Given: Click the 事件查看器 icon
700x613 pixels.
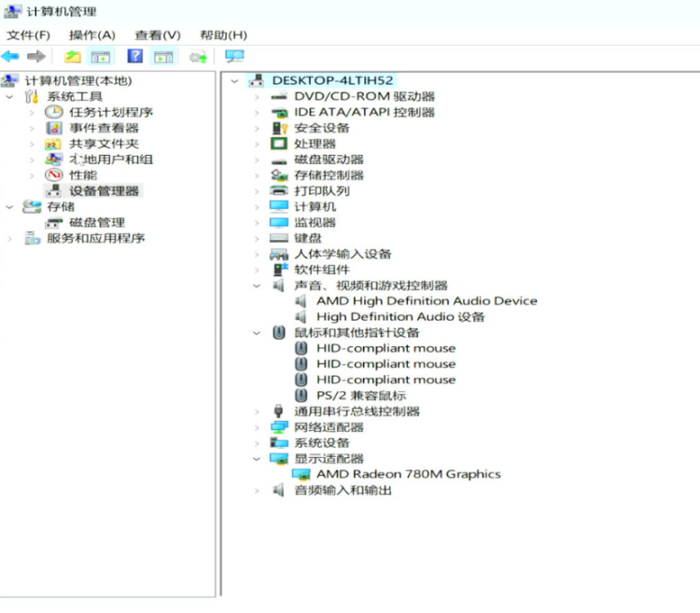Looking at the screenshot, I should pyautogui.click(x=54, y=128).
